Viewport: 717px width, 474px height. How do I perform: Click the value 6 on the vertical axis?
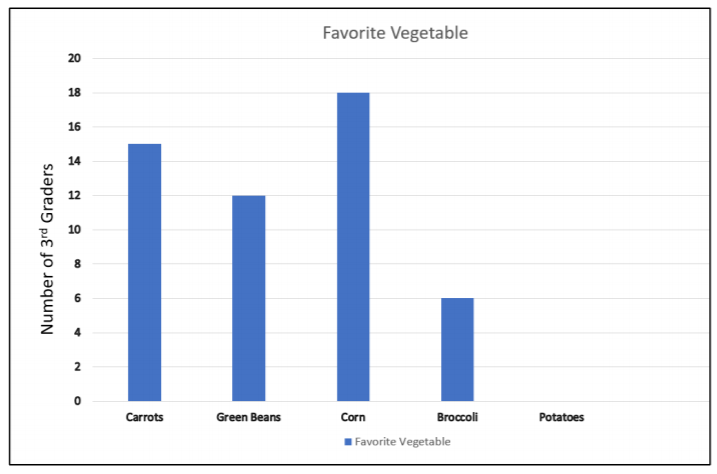pos(77,298)
